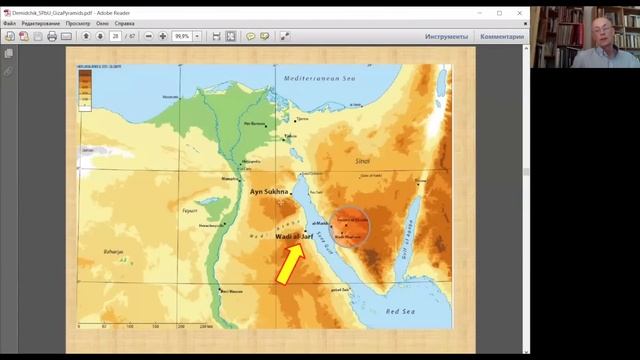Screen dimensions: 640x360
Task: Open the Комментарии panel
Action: coord(502,36)
